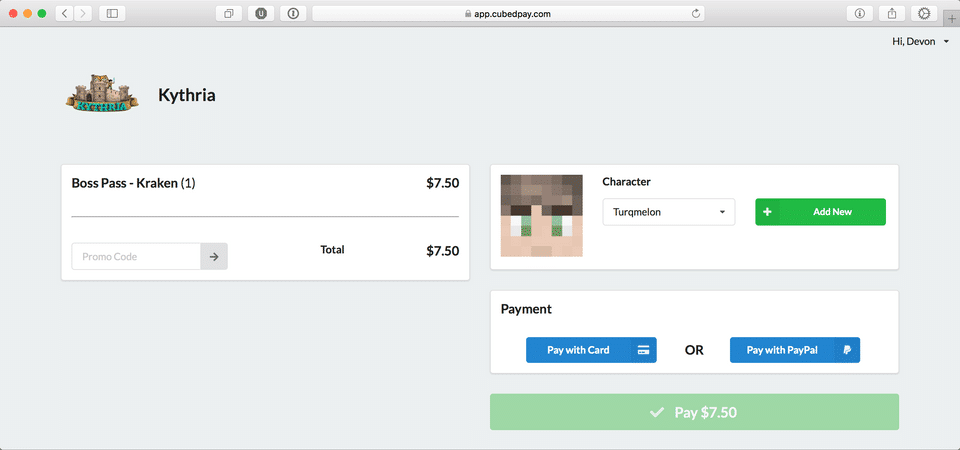This screenshot has height=450, width=960.
Task: Open the Hi, Devon account menu
Action: click(x=921, y=42)
